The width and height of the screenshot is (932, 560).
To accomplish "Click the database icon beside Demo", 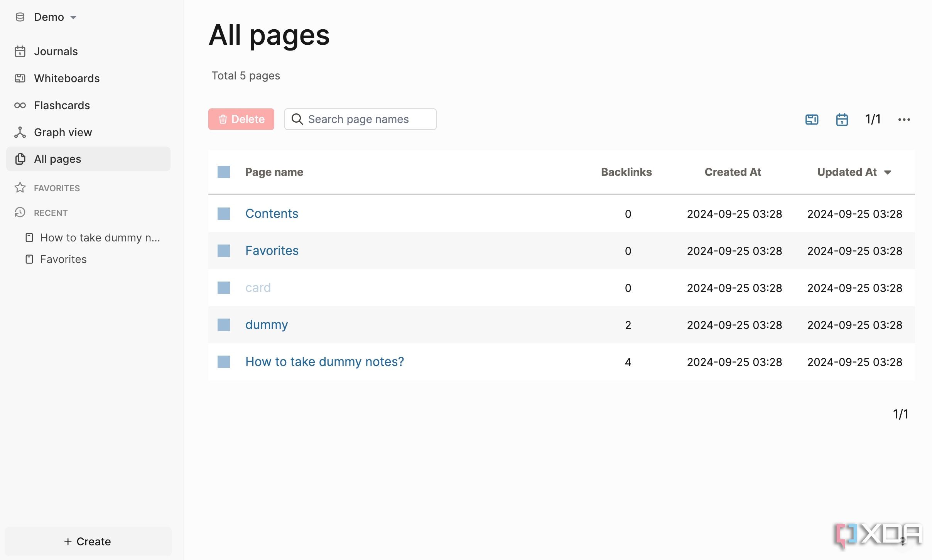I will pos(20,17).
